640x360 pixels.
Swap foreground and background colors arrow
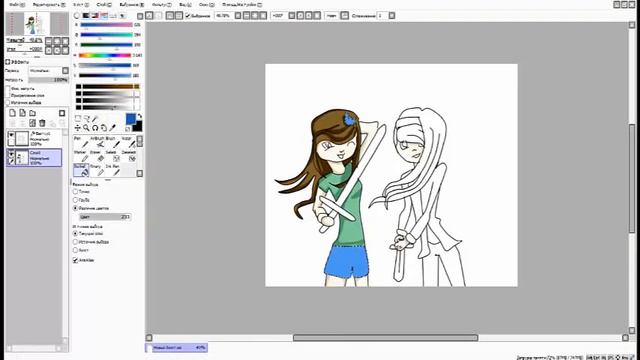point(140,117)
